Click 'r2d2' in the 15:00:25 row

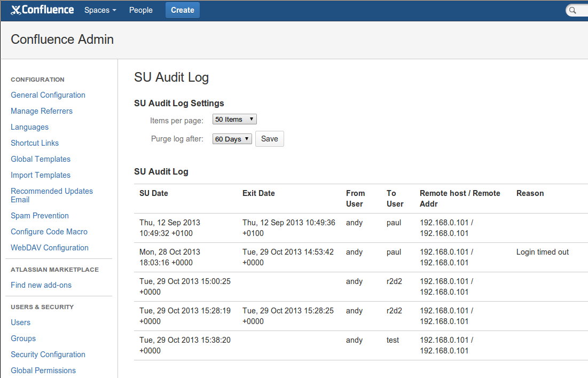(x=394, y=281)
